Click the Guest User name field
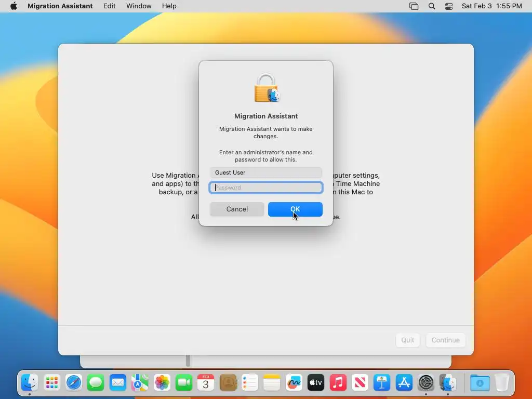 [x=266, y=172]
